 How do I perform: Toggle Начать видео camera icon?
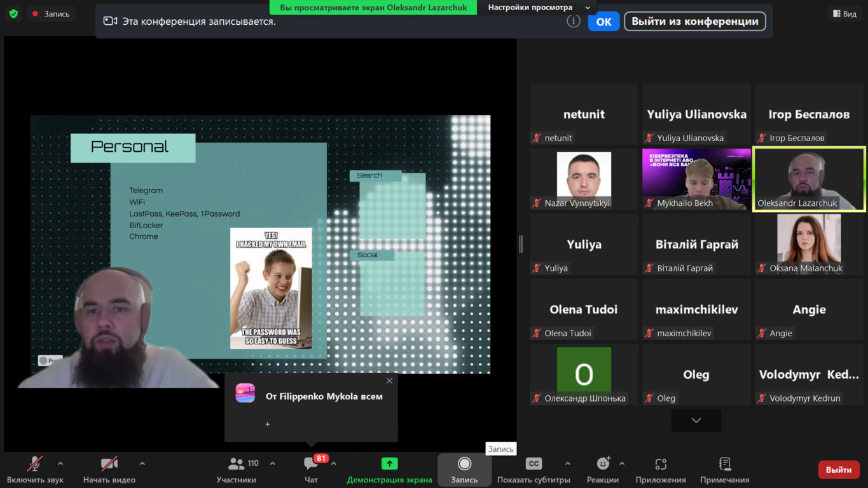point(109,464)
